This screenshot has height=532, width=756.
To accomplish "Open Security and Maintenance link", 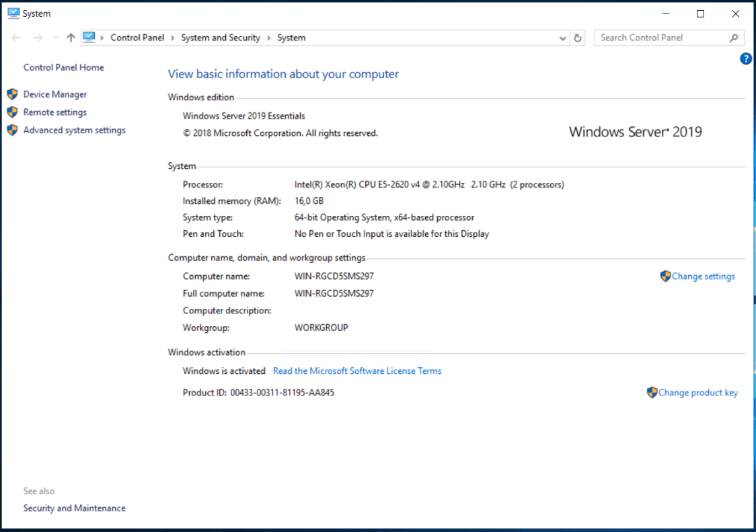I will click(x=74, y=508).
